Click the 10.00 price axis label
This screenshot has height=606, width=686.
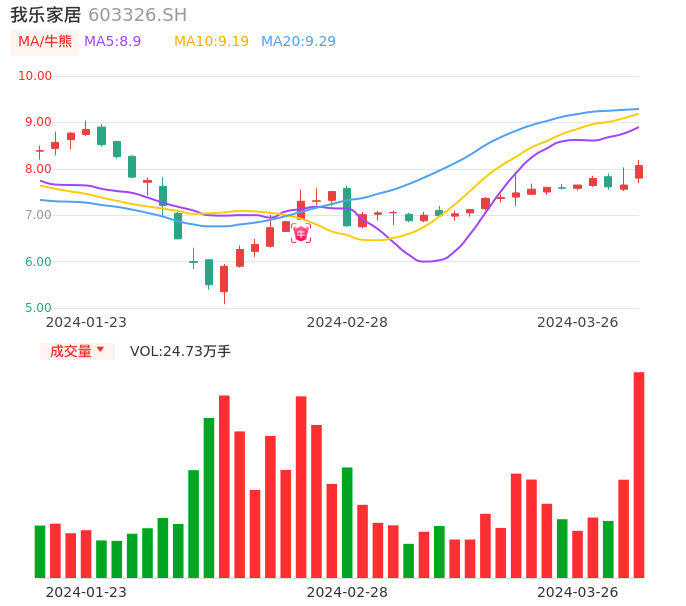pos(35,76)
